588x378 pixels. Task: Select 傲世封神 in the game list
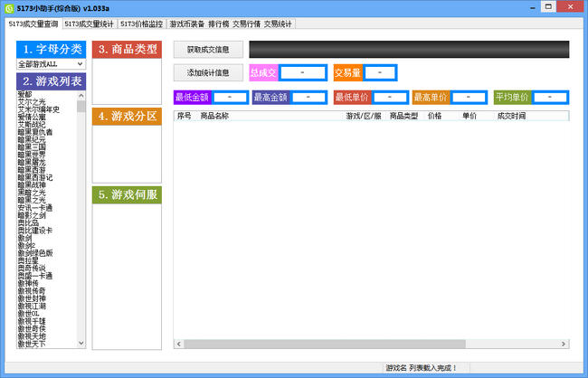click(x=32, y=298)
